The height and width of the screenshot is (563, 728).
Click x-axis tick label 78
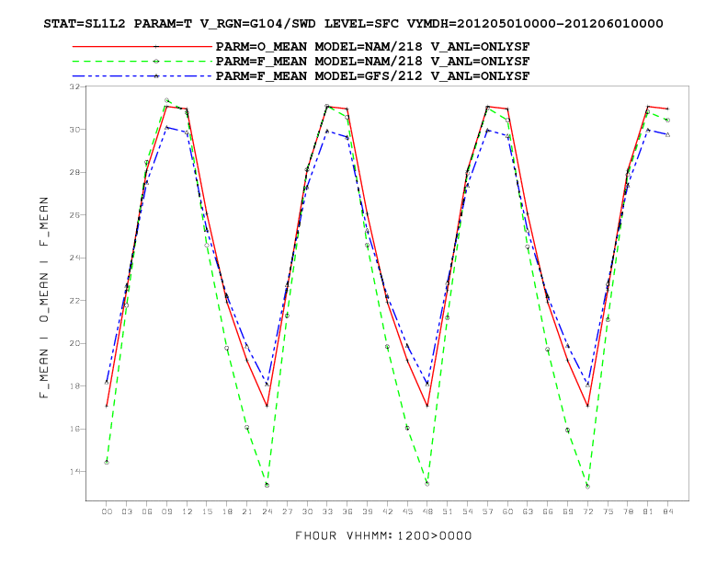point(628,511)
